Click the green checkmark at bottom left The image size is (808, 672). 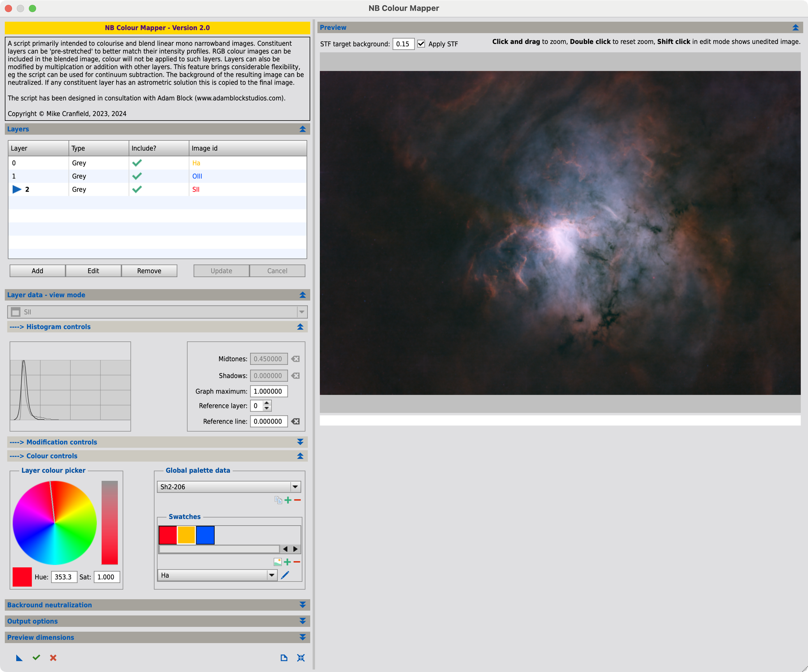pos(36,657)
